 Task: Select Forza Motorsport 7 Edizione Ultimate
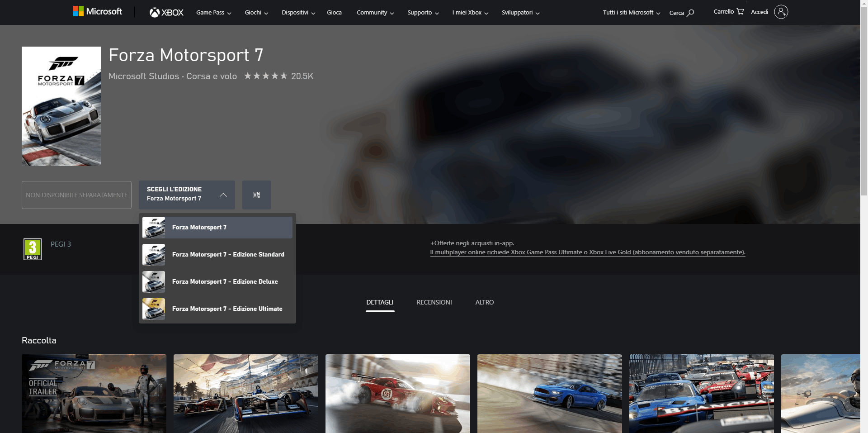pos(217,309)
